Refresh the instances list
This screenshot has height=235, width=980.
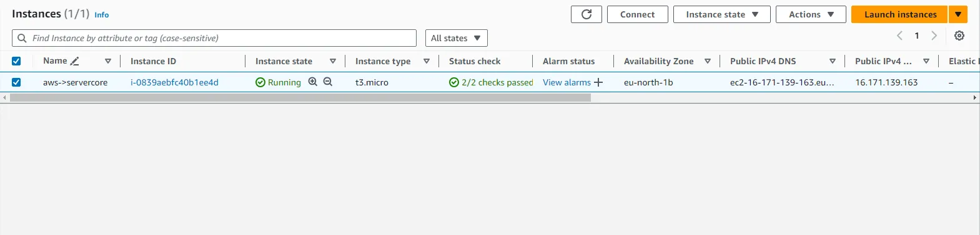(586, 14)
